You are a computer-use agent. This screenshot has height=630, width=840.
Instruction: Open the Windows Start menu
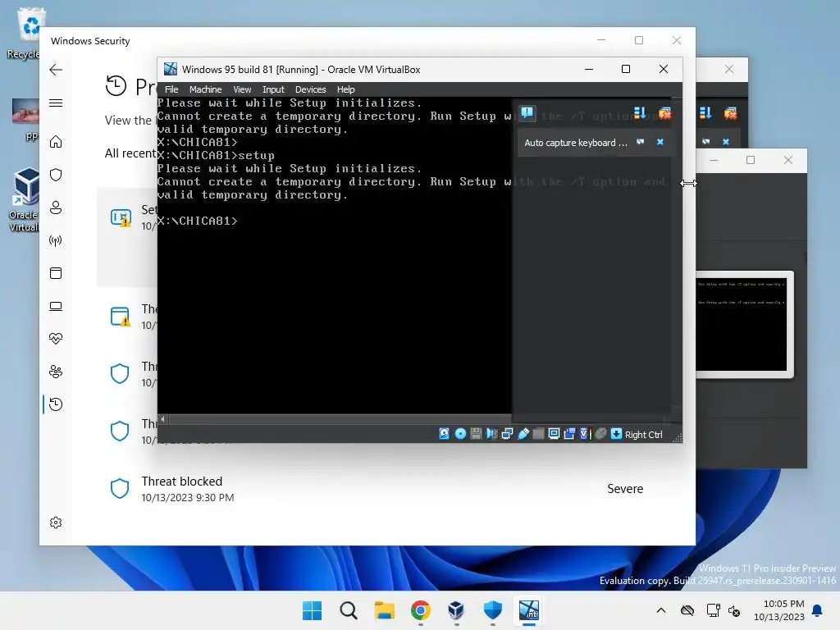point(313,610)
